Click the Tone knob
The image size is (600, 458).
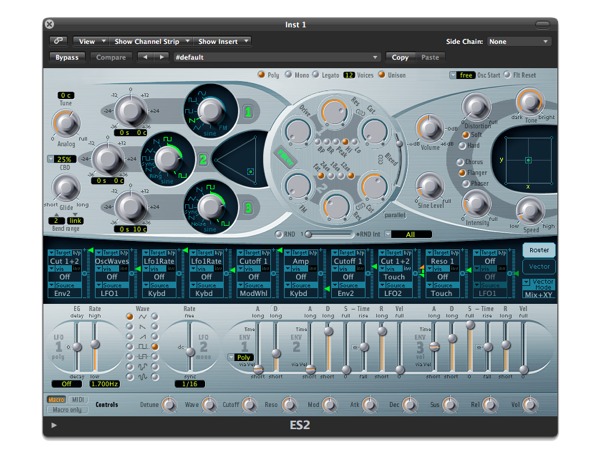tap(530, 102)
